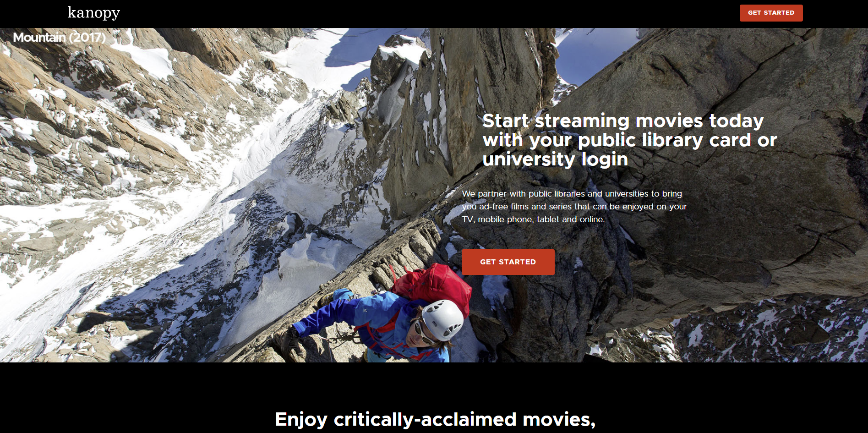The image size is (868, 433).
Task: Click the words 'university login' in the headline
Action: point(555,159)
